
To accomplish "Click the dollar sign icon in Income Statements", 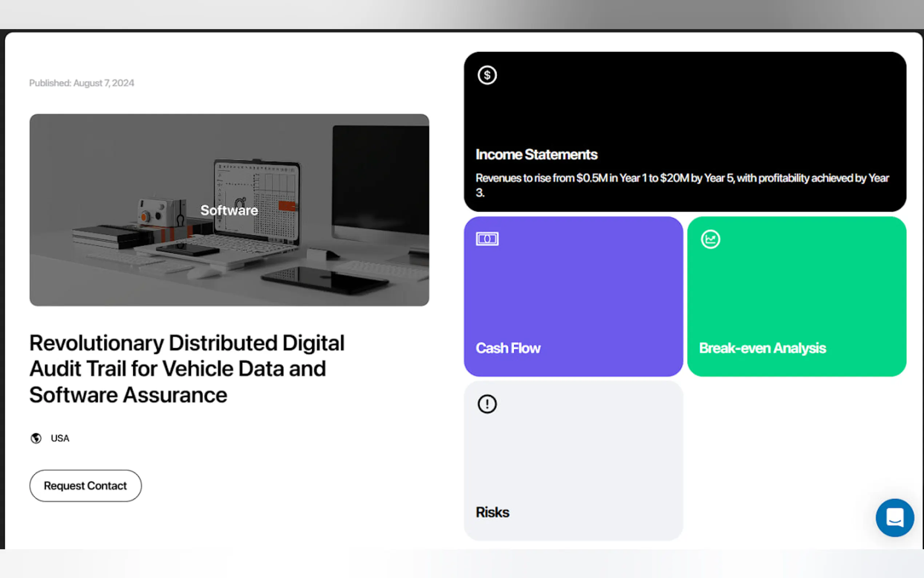I will point(487,75).
